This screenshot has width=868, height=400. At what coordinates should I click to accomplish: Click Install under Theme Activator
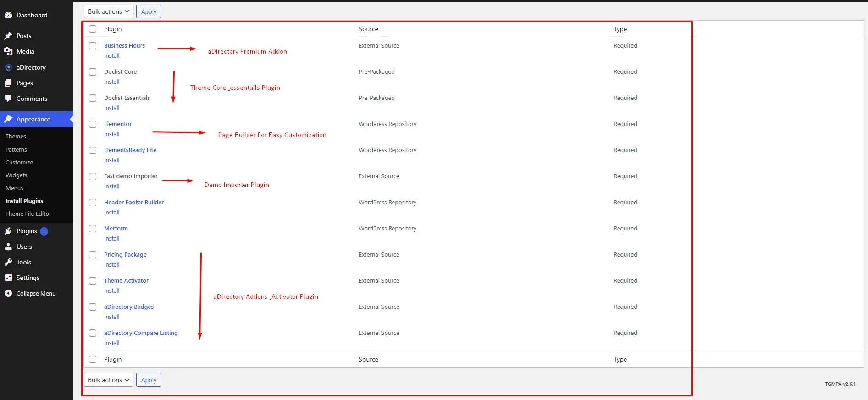click(111, 290)
